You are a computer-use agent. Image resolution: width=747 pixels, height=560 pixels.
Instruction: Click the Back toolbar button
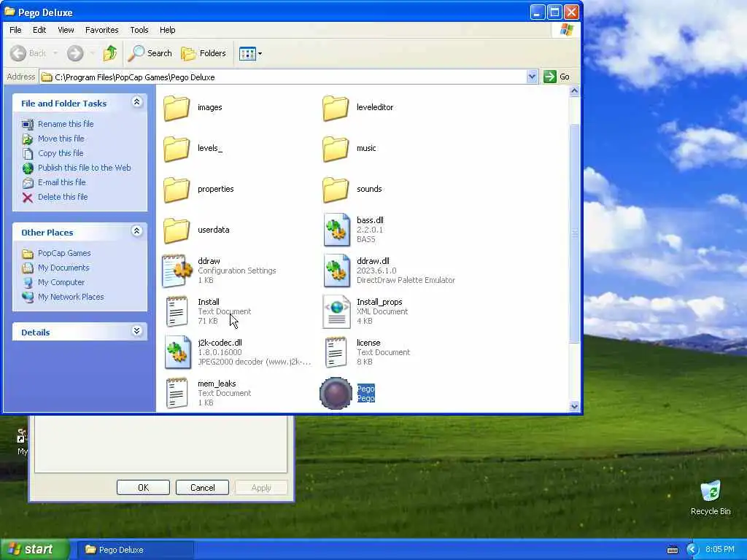28,53
